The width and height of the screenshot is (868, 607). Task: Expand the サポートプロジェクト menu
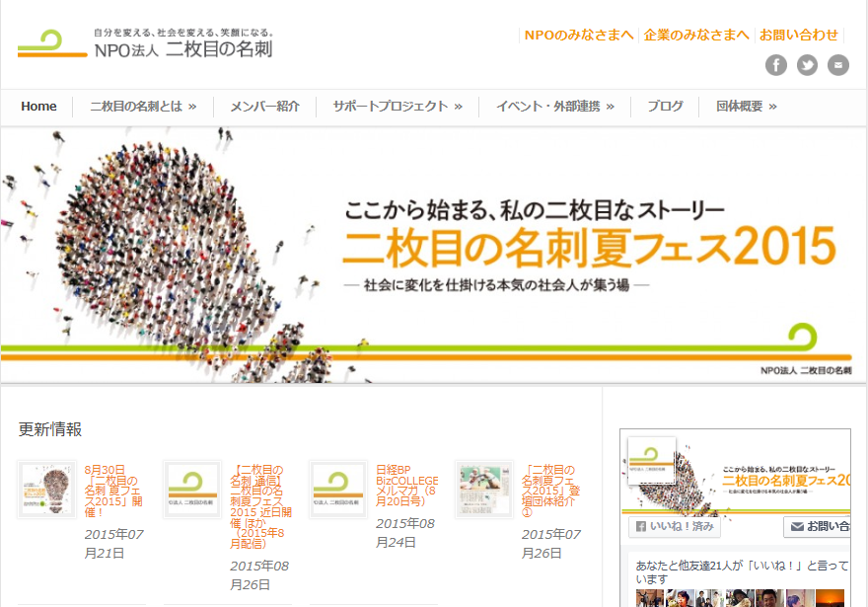point(397,107)
